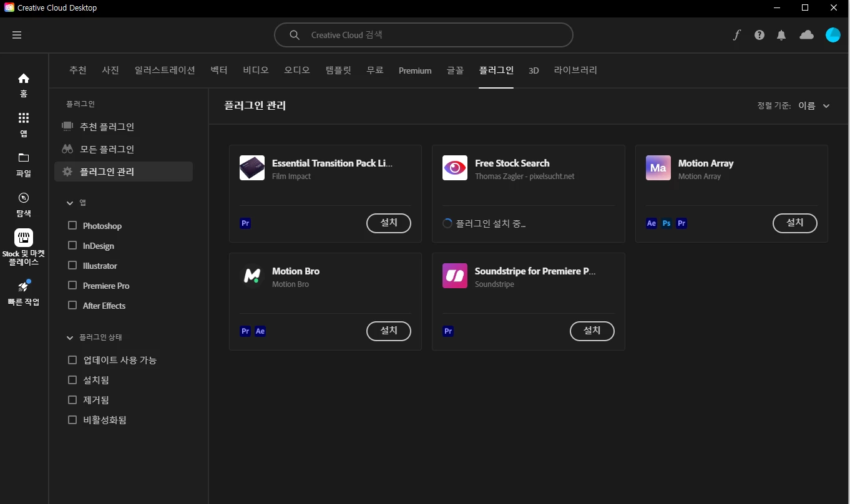Screen dimensions: 850x504
Task: Switch to the 오디오 tab
Action: [297, 70]
